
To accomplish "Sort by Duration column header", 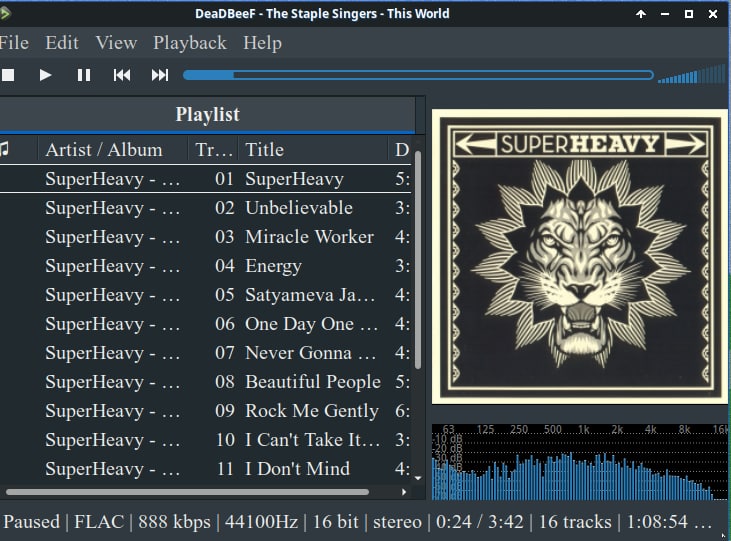I will [x=401, y=149].
